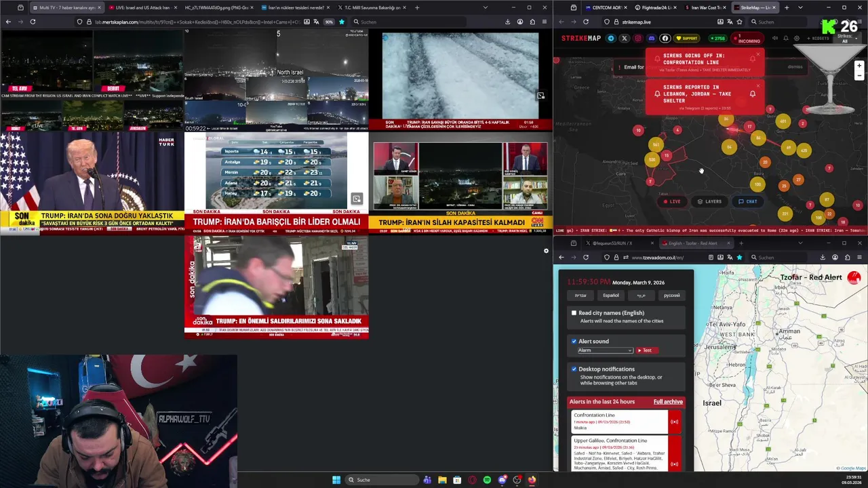Uncheck the Desktop notifications checkbox
The width and height of the screenshot is (868, 488).
point(574,369)
